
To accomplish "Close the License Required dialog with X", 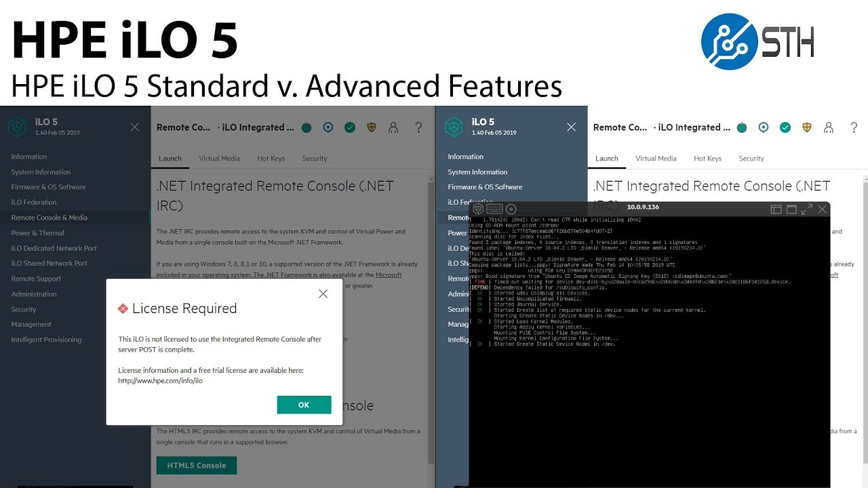I will point(323,293).
